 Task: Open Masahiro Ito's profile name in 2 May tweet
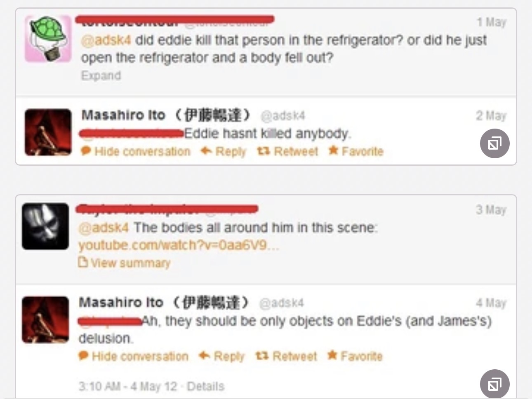point(166,115)
